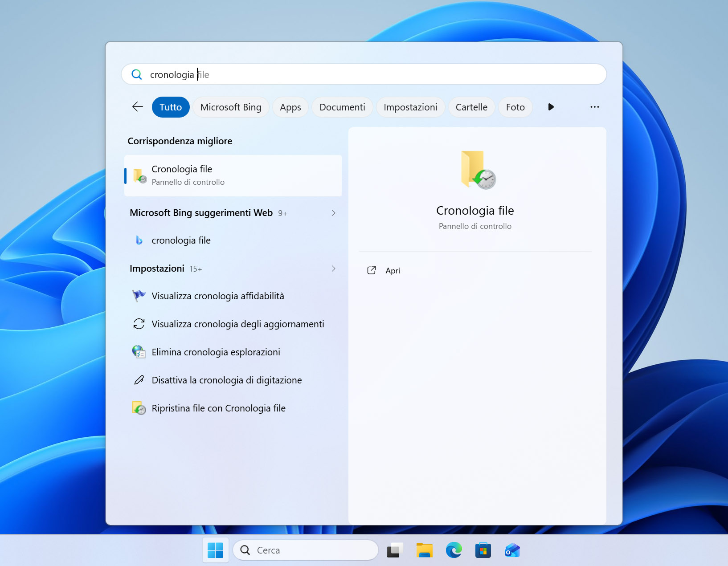
Task: Open the Windows Start menu
Action: click(216, 550)
